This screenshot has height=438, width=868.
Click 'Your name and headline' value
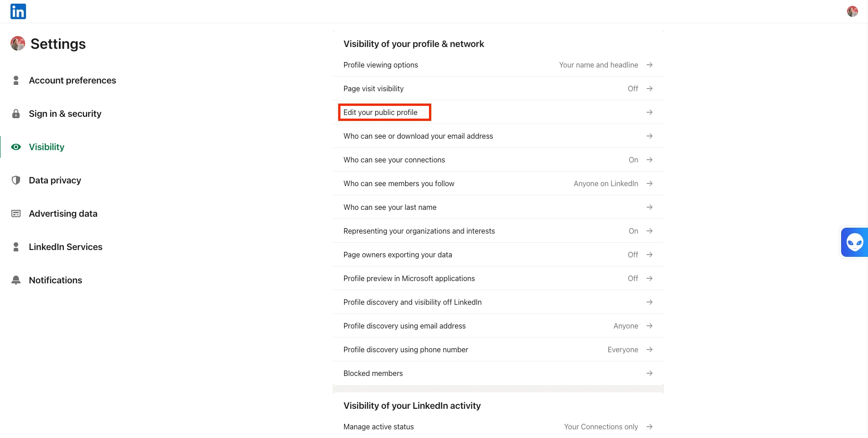pos(599,65)
